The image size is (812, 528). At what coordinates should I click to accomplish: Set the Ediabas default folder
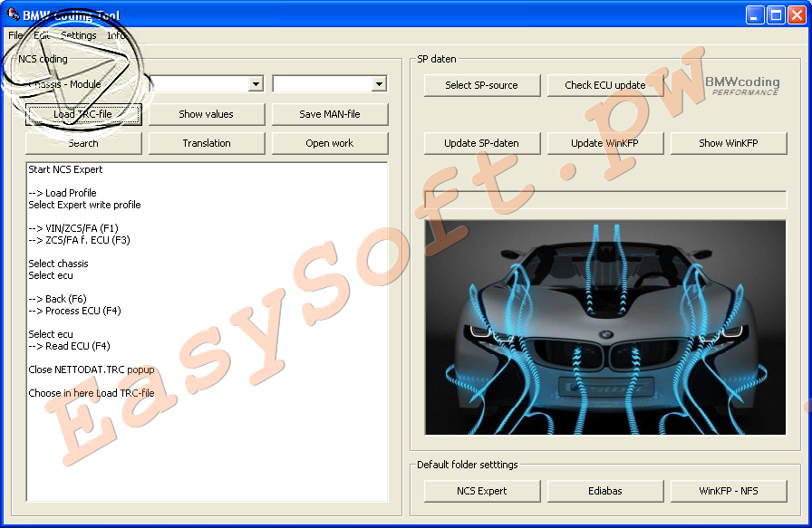coord(605,491)
